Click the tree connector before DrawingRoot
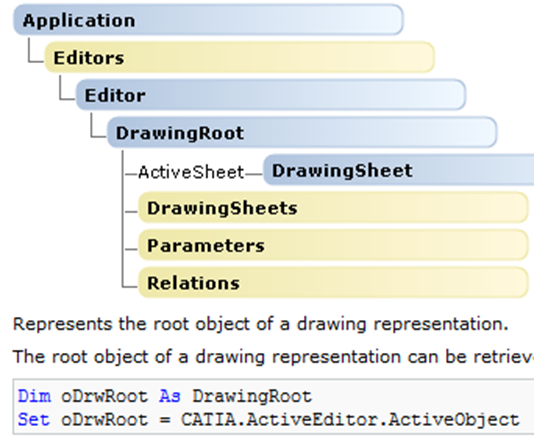This screenshot has width=534, height=441. (x=98, y=125)
